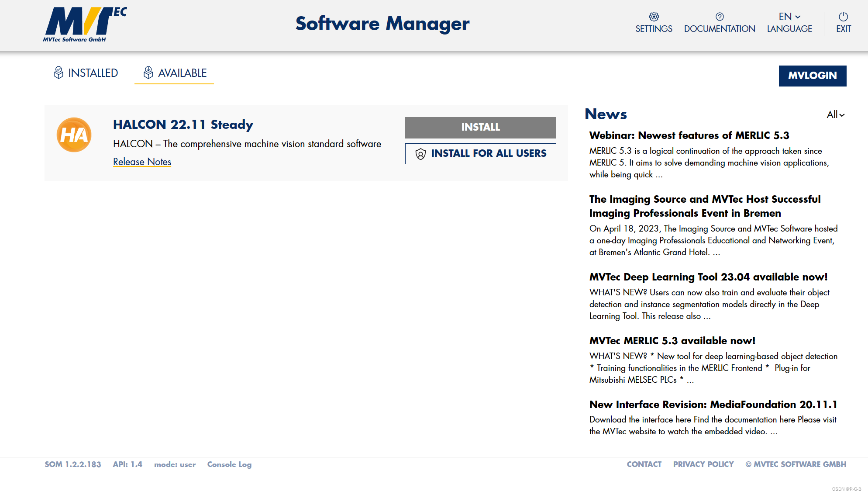Click the MVLOGIN button
This screenshot has width=868, height=495.
[813, 76]
